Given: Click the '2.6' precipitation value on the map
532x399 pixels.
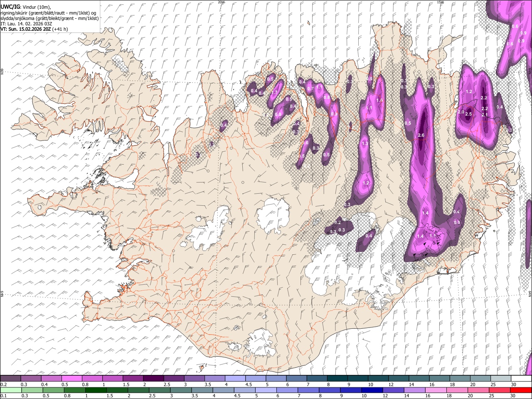Looking at the screenshot, I should coord(421,135).
